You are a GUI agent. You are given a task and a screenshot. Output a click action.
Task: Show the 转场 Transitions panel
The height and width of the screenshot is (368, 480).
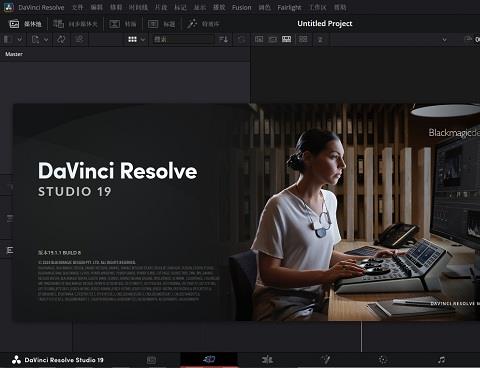click(x=123, y=24)
